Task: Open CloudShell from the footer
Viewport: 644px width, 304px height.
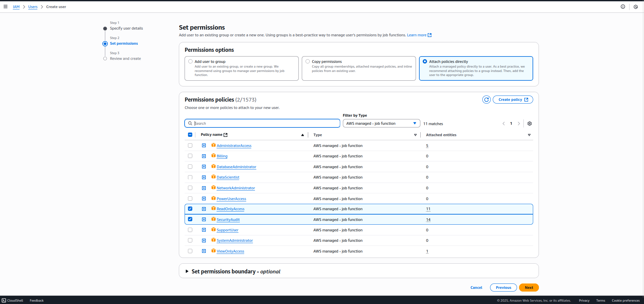Action: tap(12, 300)
